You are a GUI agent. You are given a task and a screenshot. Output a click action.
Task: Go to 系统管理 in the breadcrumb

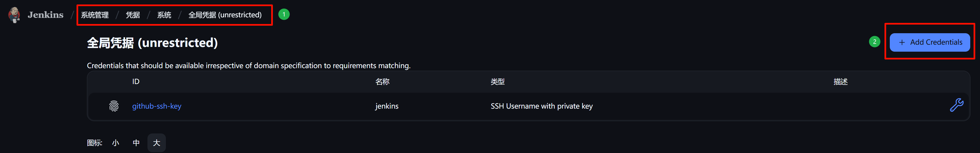pos(95,15)
